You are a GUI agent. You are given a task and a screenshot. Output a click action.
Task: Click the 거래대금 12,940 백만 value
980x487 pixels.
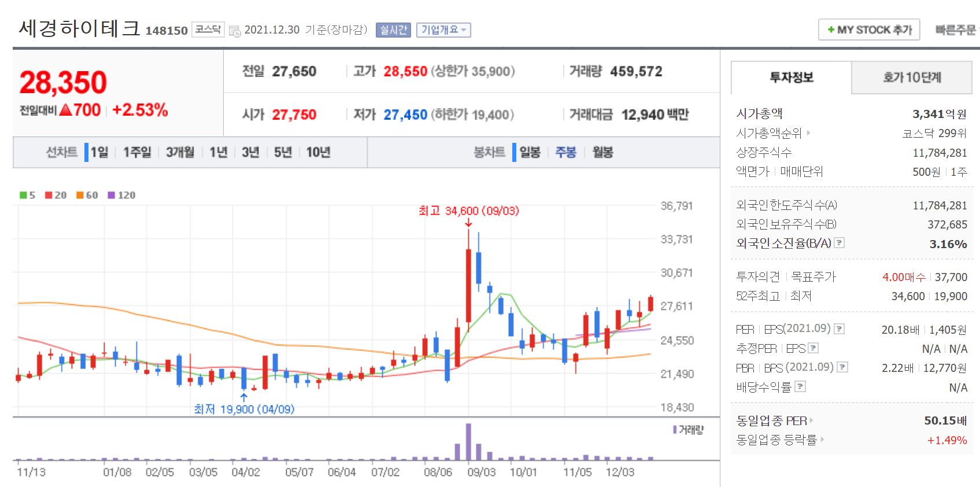(655, 115)
